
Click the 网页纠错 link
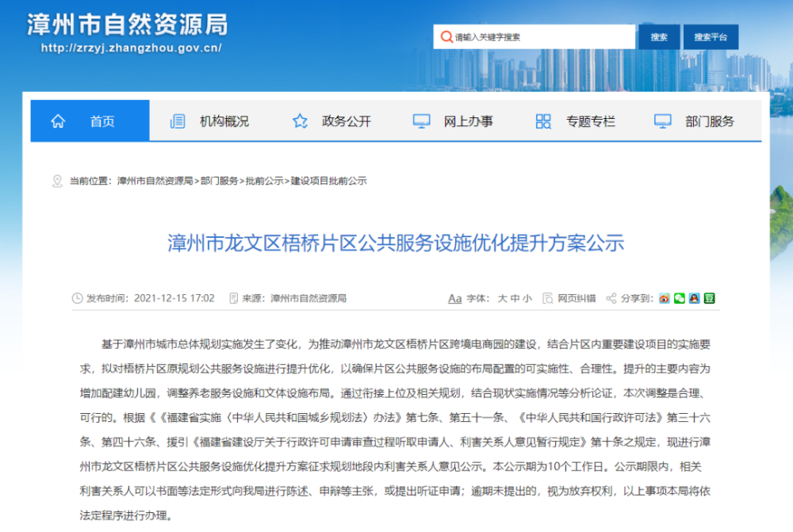tap(577, 298)
